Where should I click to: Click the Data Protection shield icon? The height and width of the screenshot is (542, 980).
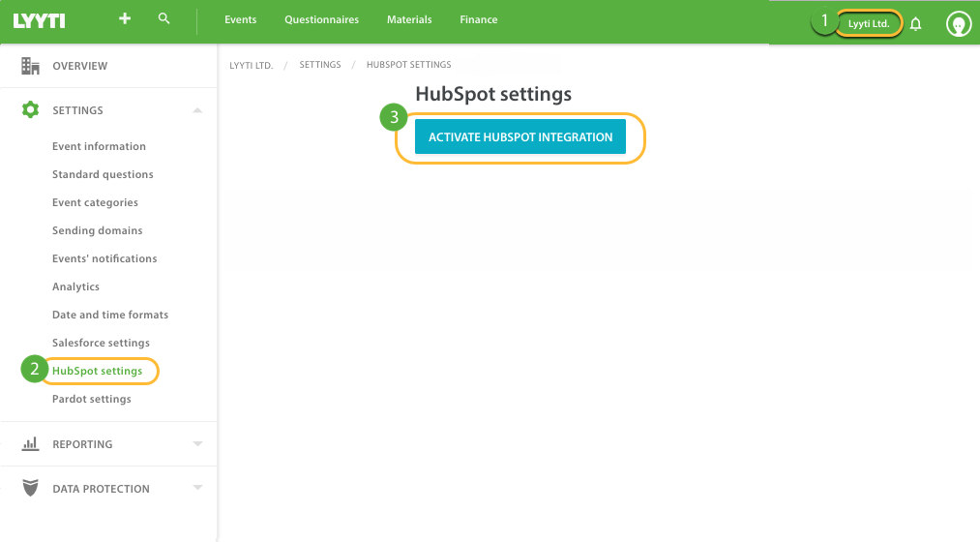click(30, 488)
